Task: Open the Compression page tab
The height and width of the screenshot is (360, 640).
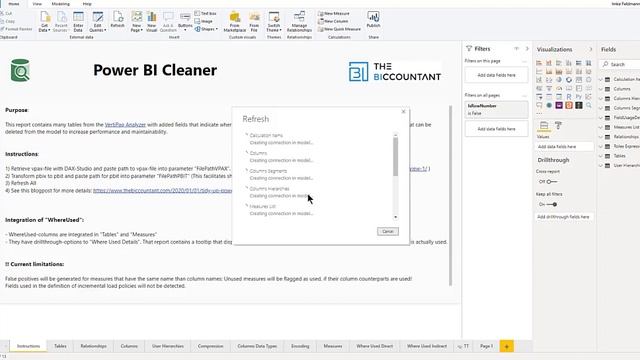Action: (211, 346)
